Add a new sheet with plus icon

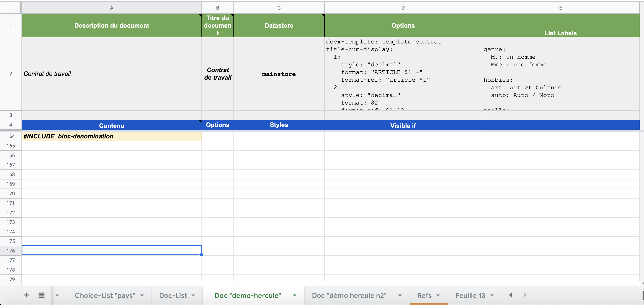(x=27, y=295)
